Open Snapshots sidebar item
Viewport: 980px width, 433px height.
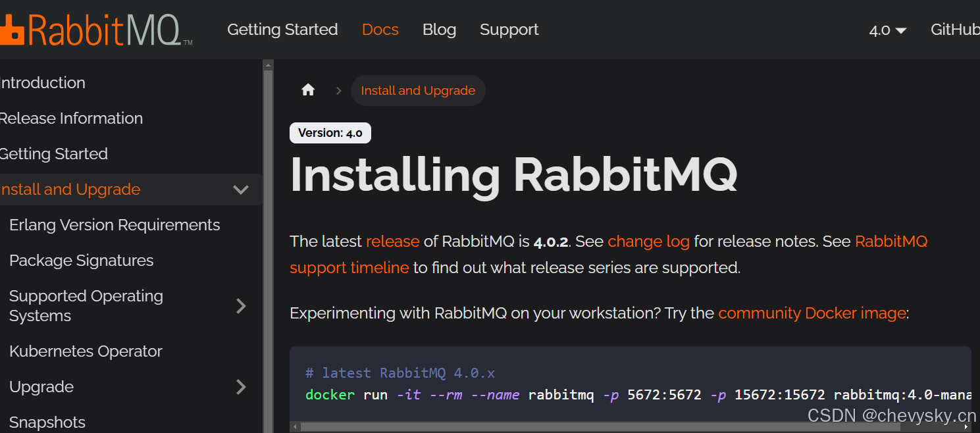click(47, 422)
